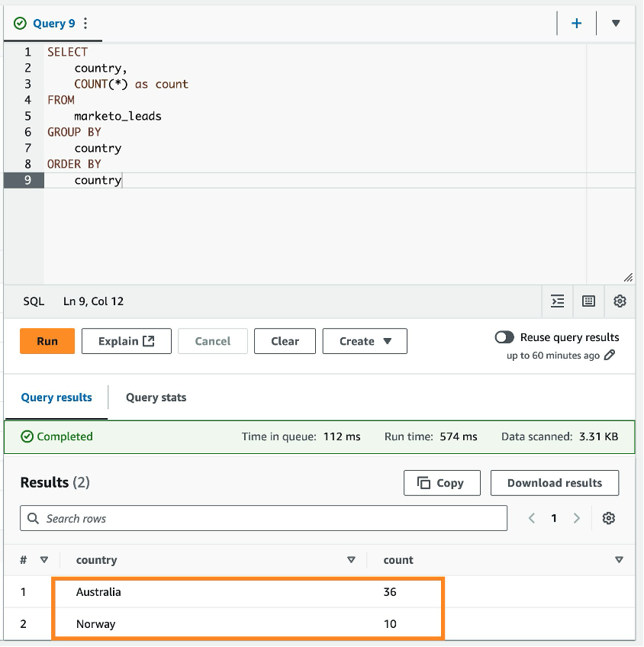Screen dimensions: 644x647
Task: Expand the editor dropdown arrow at top right
Action: tap(615, 23)
